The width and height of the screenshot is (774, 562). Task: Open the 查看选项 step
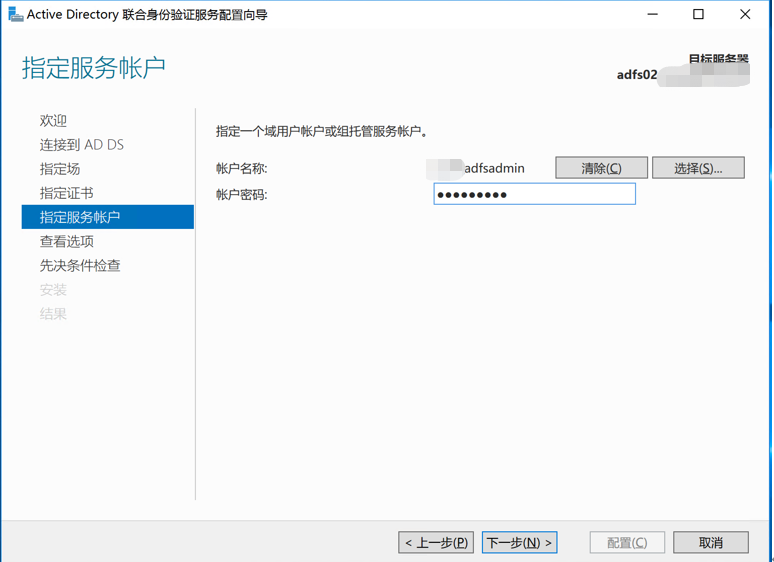pyautogui.click(x=66, y=241)
